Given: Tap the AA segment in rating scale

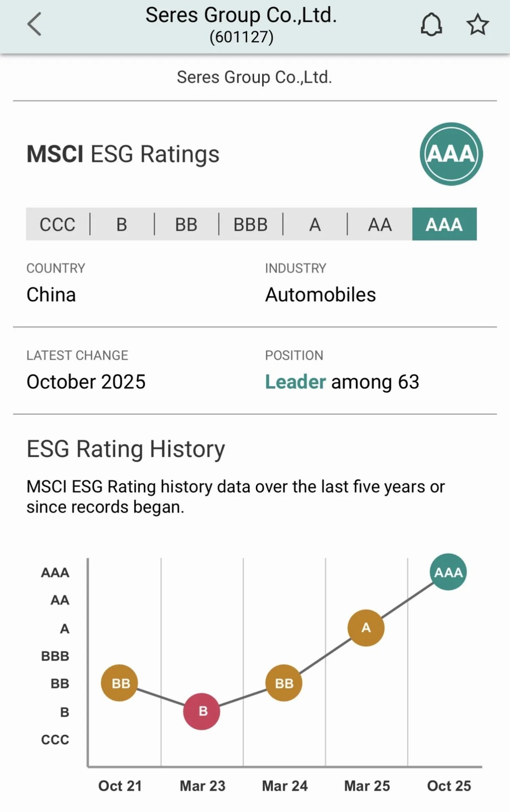Looking at the screenshot, I should click(x=380, y=224).
